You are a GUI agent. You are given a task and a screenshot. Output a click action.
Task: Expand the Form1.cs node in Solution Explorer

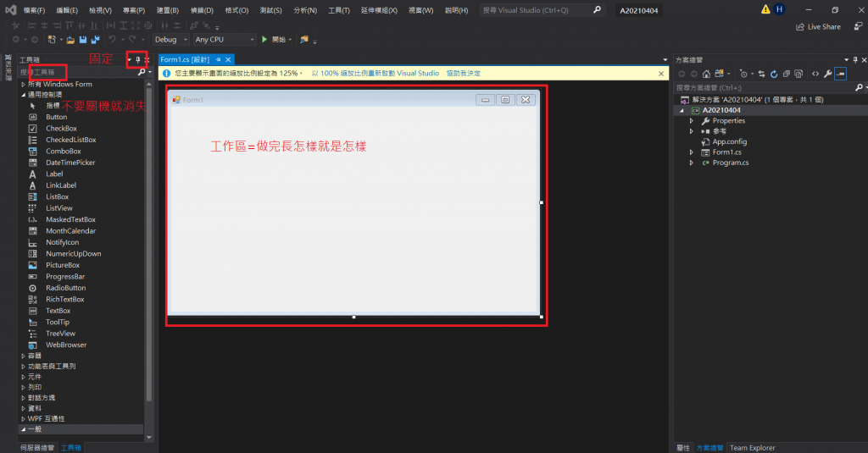(x=692, y=152)
